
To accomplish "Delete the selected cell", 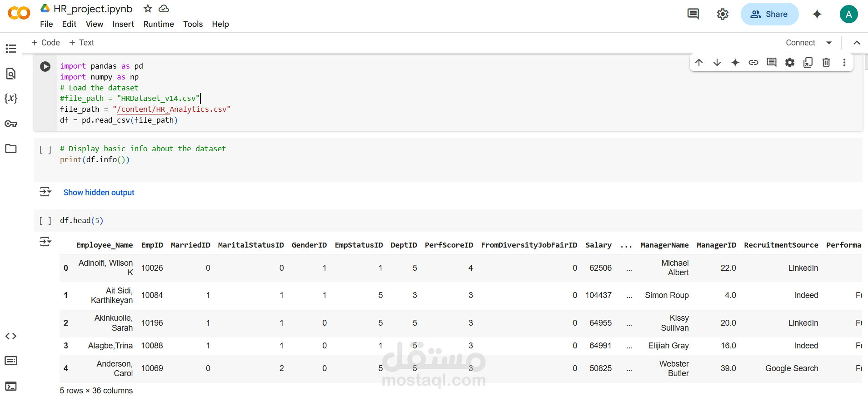I will tap(826, 63).
